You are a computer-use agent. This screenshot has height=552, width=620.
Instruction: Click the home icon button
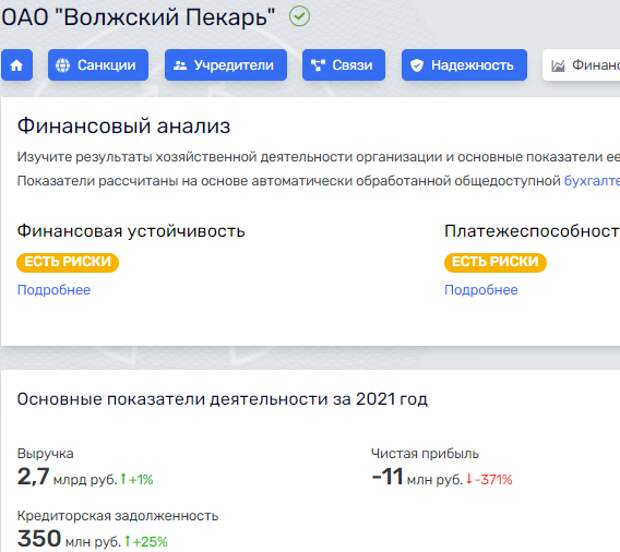(x=17, y=65)
